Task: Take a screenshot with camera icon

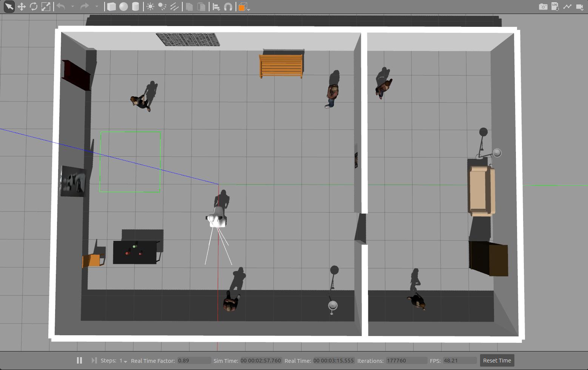Action: (x=543, y=7)
